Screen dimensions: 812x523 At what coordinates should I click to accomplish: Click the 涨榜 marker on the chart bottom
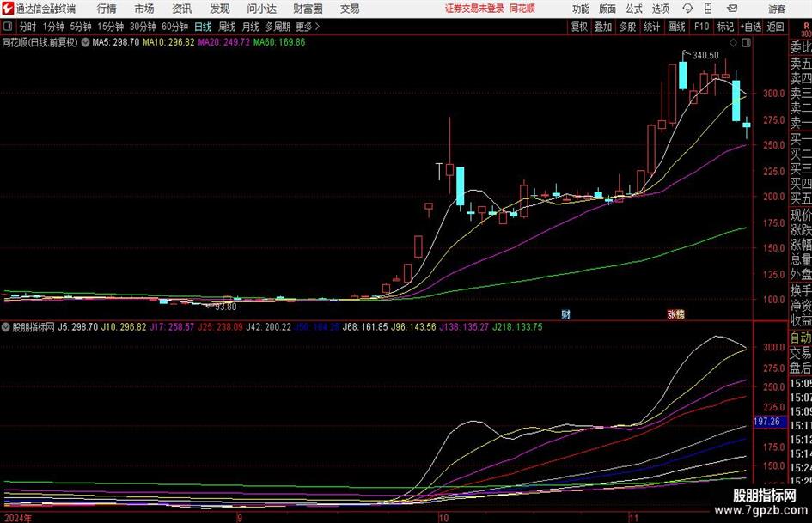[x=675, y=313]
